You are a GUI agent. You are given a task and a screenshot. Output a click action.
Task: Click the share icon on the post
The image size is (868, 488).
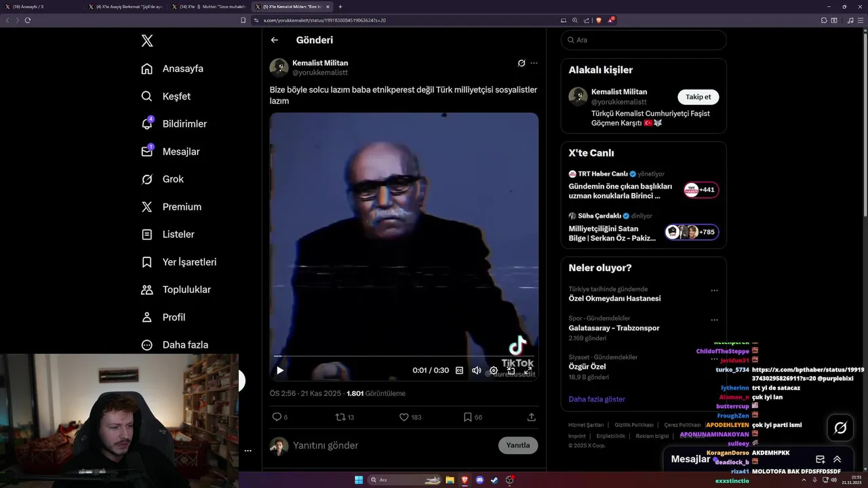click(532, 417)
